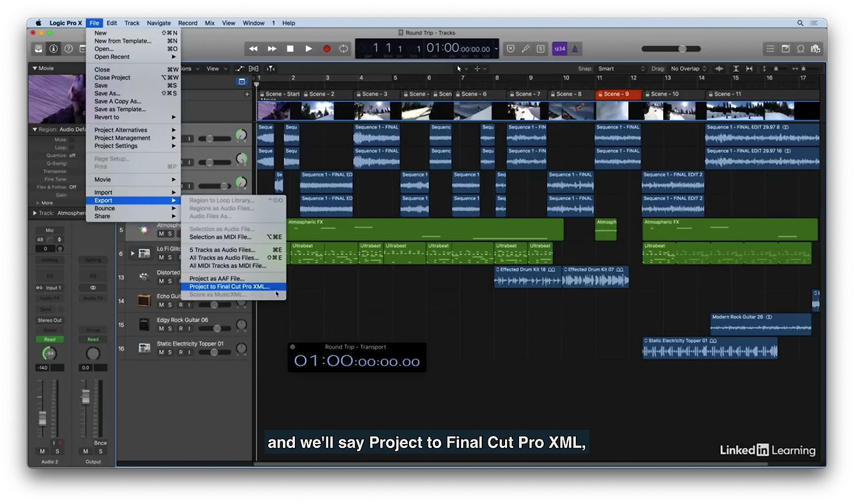
Task: Open the crosshair Command-click Tool menu
Action: (480, 69)
